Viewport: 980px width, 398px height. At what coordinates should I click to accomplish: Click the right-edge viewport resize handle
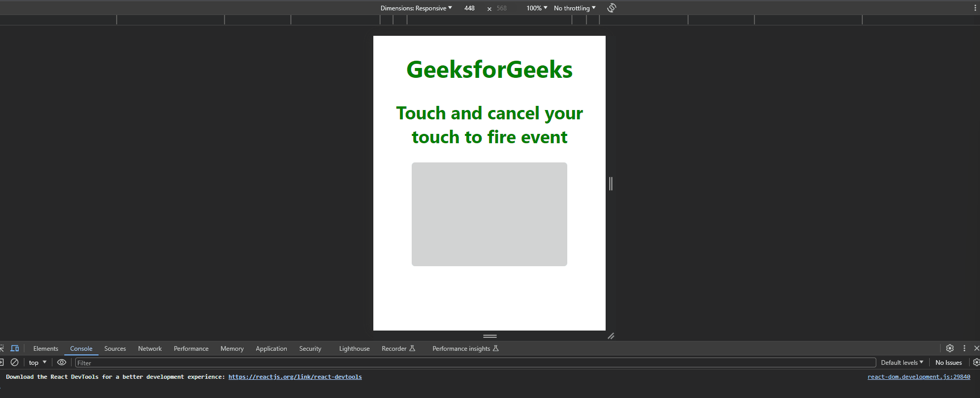coord(611,183)
